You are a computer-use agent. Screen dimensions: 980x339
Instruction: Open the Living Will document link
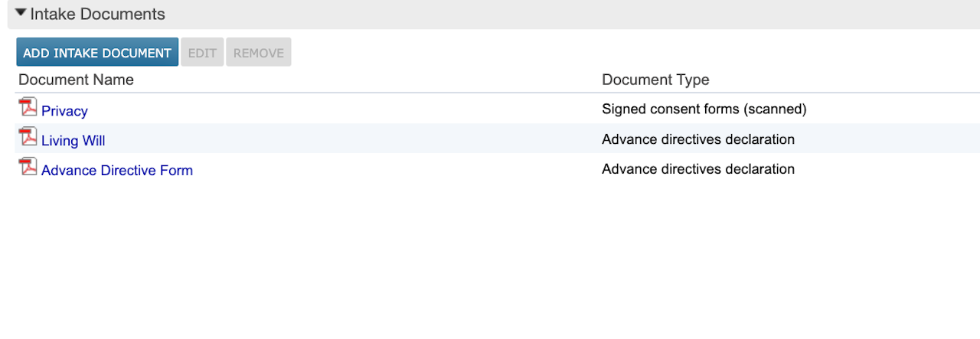(x=73, y=141)
